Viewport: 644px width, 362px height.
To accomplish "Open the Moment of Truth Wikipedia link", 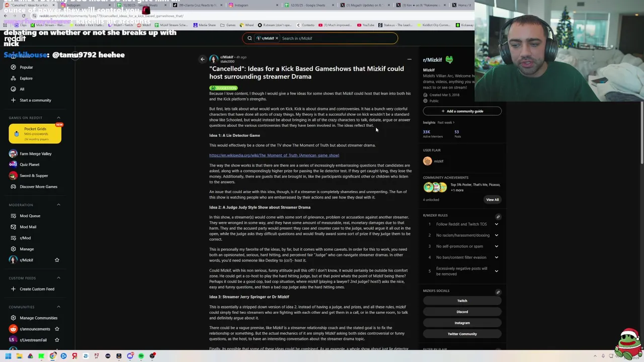I will tap(274, 155).
